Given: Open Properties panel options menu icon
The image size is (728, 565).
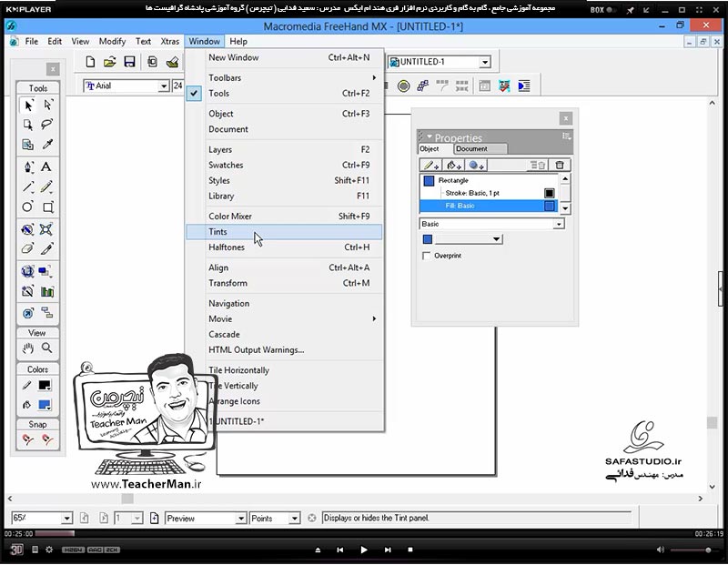Looking at the screenshot, I should coord(566,136).
